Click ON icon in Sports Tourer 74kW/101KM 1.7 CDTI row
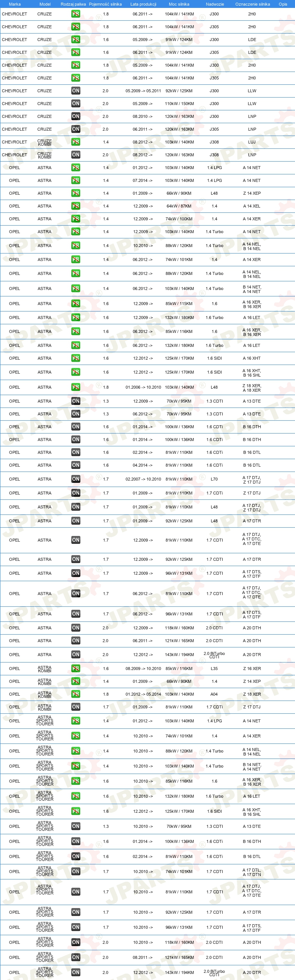295x980 pixels. click(76, 872)
